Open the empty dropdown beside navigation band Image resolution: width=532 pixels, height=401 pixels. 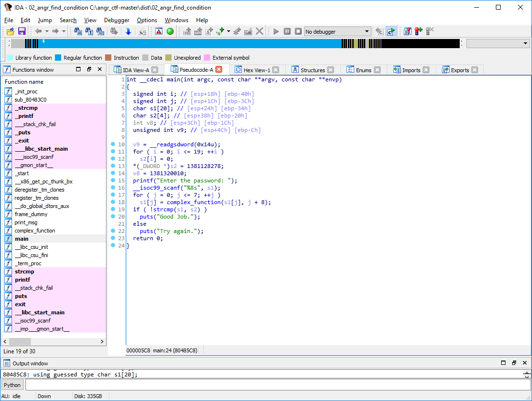[525, 43]
